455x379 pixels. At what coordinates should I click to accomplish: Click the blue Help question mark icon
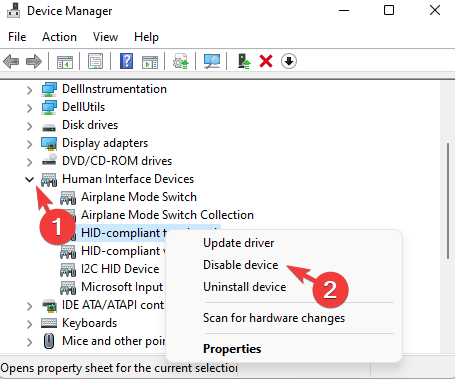click(x=126, y=61)
